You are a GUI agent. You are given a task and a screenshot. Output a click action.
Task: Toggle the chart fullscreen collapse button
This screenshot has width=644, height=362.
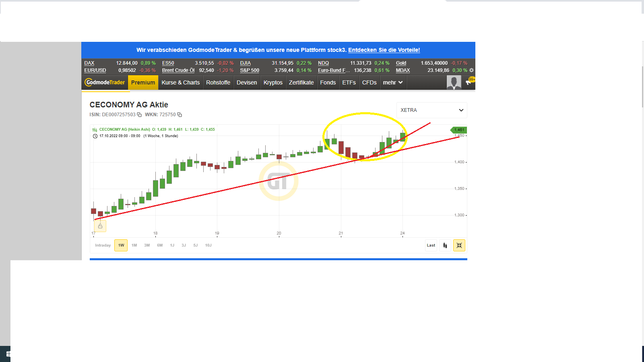[459, 245]
